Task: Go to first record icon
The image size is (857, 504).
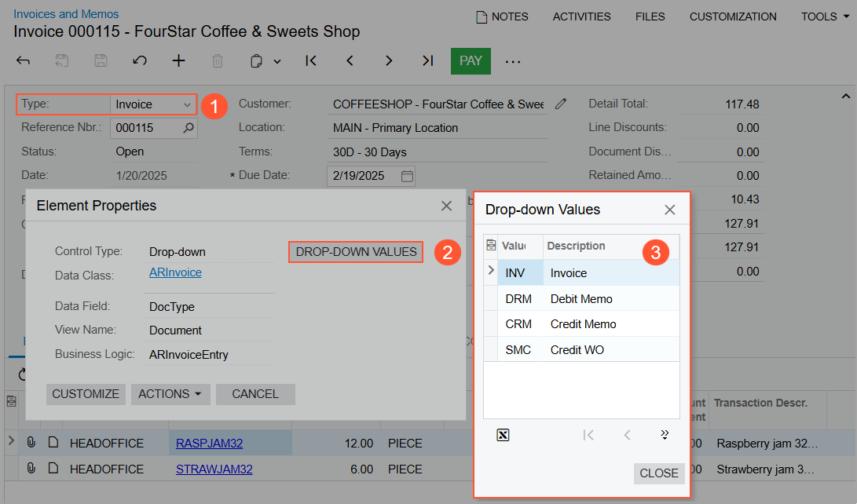Action: tap(311, 60)
